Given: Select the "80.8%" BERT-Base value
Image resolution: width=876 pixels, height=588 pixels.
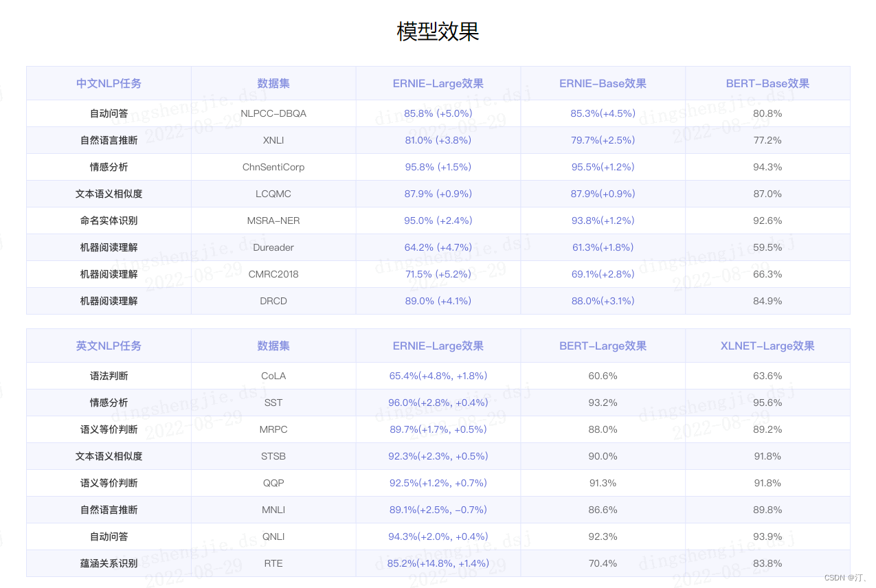Looking at the screenshot, I should (x=767, y=113).
